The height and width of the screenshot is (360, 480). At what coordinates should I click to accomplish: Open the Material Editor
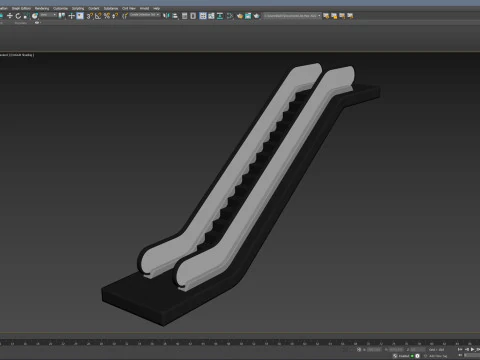tap(230, 16)
